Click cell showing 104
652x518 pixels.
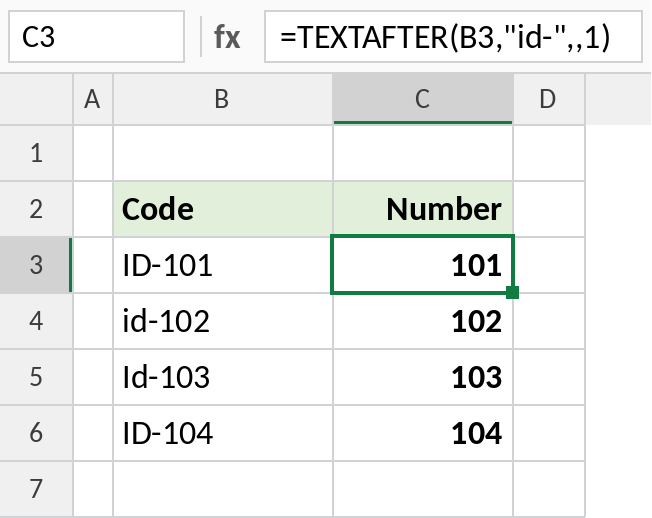[423, 433]
